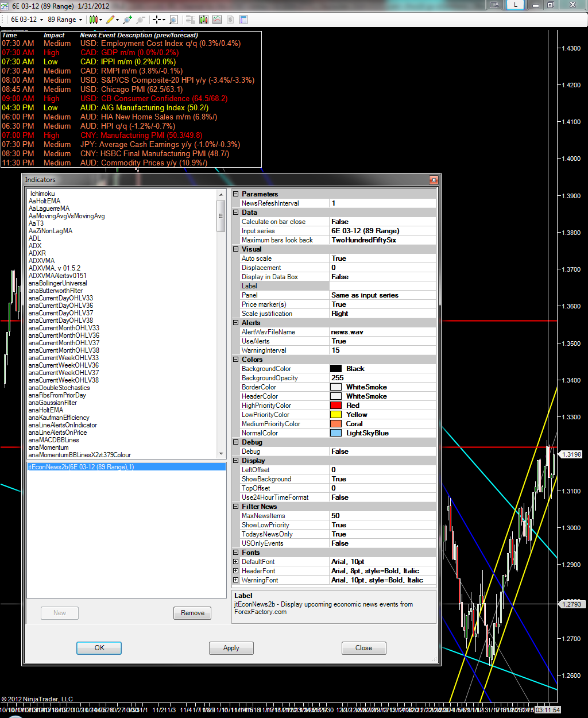The height and width of the screenshot is (718, 588).
Task: Click the WarningInterval value 15
Action: tap(382, 350)
